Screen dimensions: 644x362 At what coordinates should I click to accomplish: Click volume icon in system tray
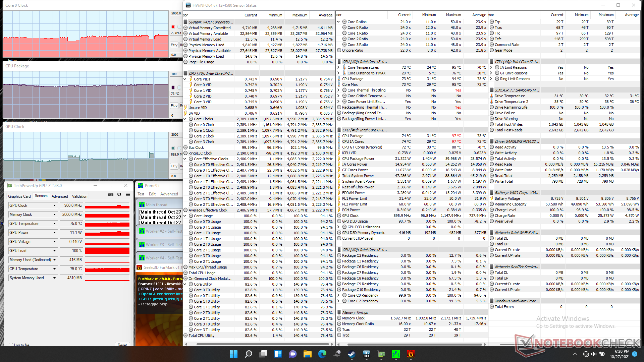point(593,354)
